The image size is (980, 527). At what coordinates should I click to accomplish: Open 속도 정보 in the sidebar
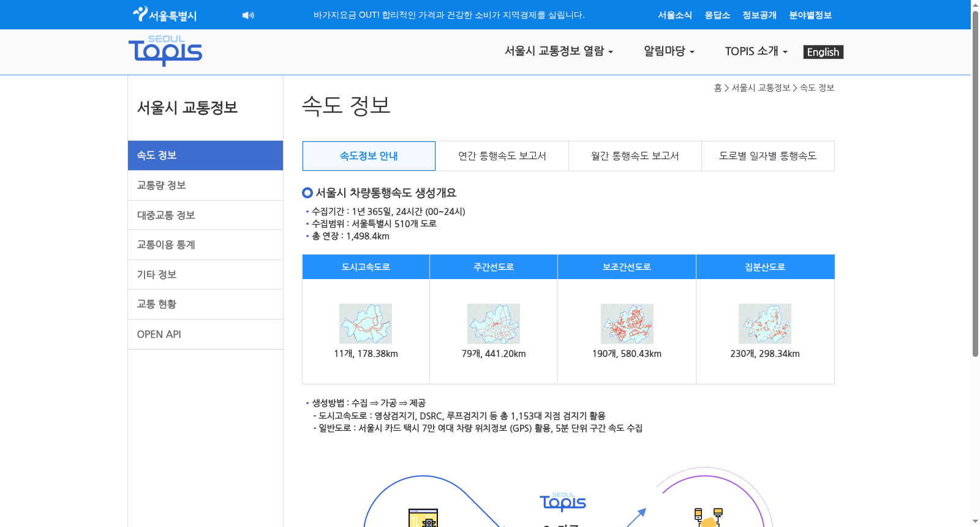(x=205, y=155)
